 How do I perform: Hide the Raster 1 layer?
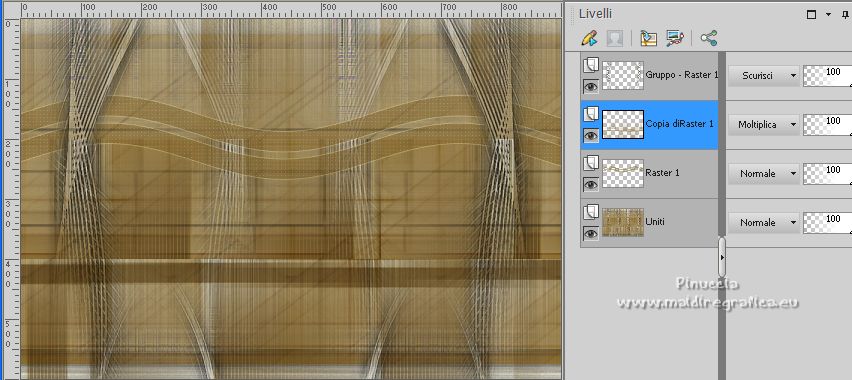pos(591,184)
